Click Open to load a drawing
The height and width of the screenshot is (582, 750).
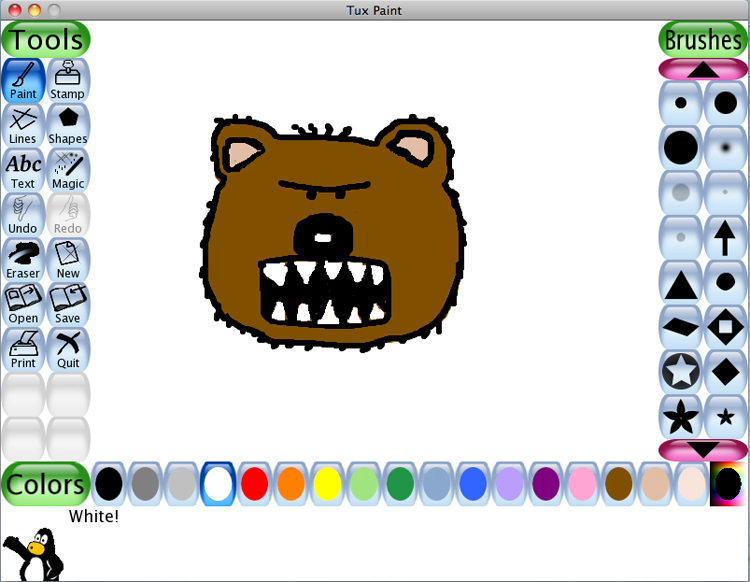pyautogui.click(x=23, y=305)
